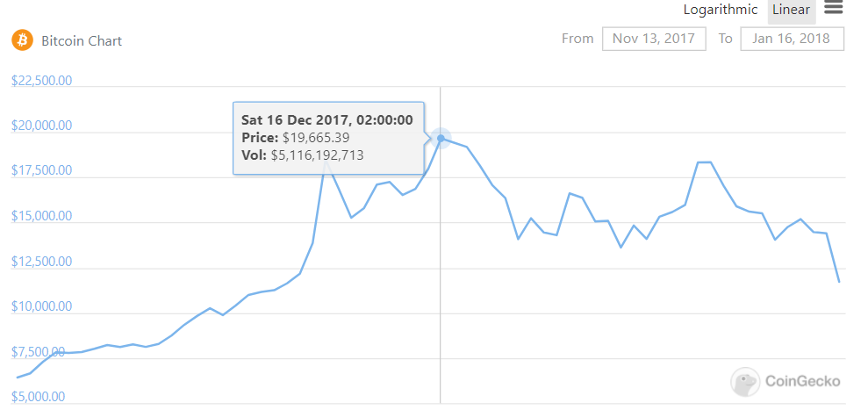Click the CoinGecko gecko logo watermark
868x410 pixels.
[x=745, y=381]
